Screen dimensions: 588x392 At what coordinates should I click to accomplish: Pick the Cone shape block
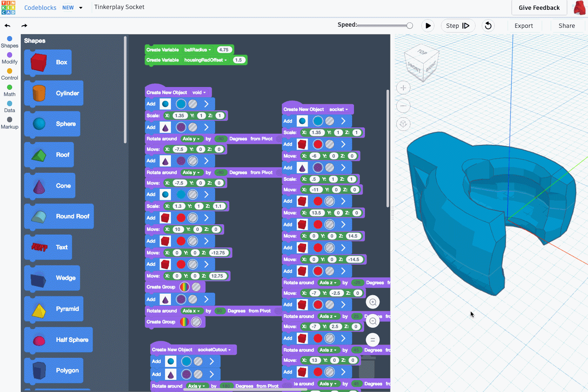pos(50,186)
